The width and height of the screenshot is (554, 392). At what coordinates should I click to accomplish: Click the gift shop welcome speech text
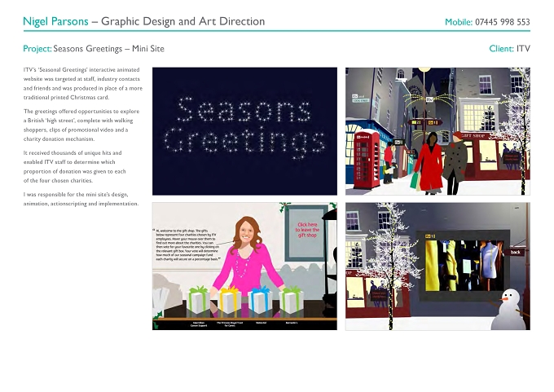coord(188,244)
